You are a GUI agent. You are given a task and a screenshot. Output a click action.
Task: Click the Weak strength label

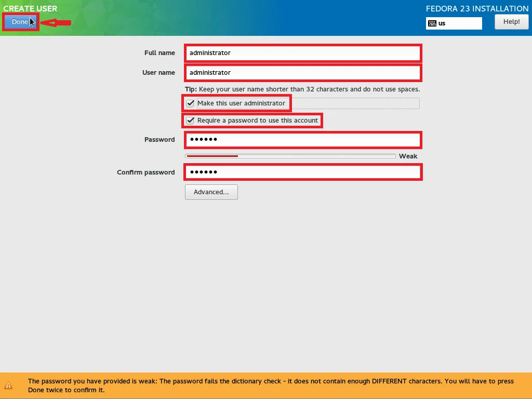[x=408, y=156]
